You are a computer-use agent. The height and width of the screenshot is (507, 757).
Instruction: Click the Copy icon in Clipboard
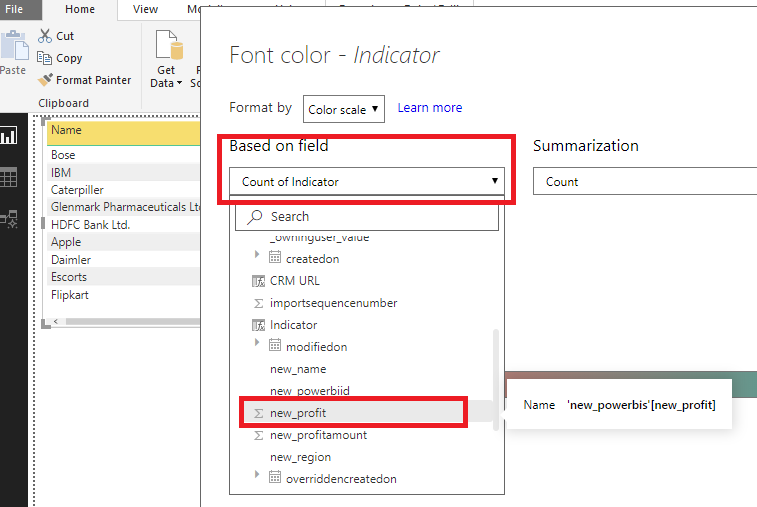point(45,58)
